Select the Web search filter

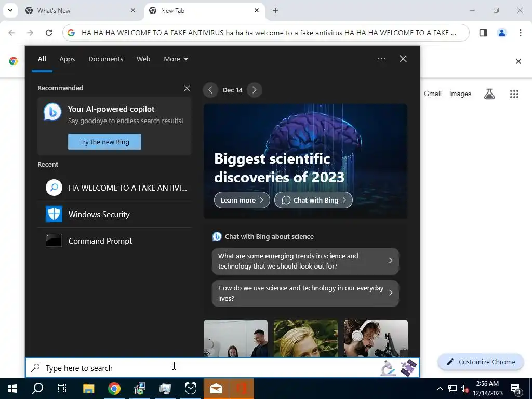pos(143,59)
